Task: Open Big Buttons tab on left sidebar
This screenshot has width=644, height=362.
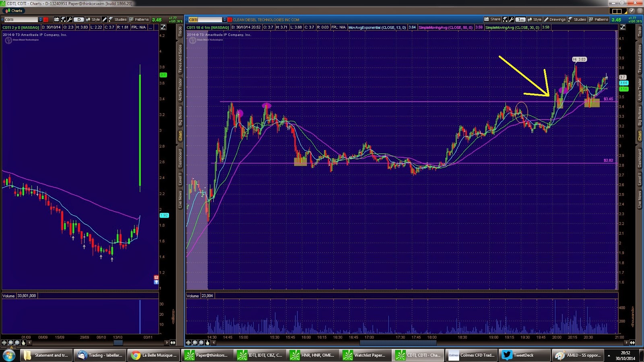Action: (180, 116)
